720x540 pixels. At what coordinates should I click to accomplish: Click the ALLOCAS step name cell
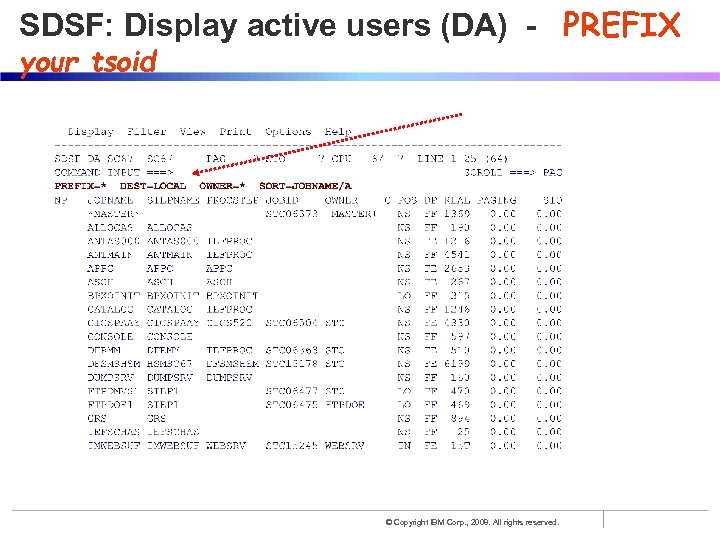coord(169,228)
